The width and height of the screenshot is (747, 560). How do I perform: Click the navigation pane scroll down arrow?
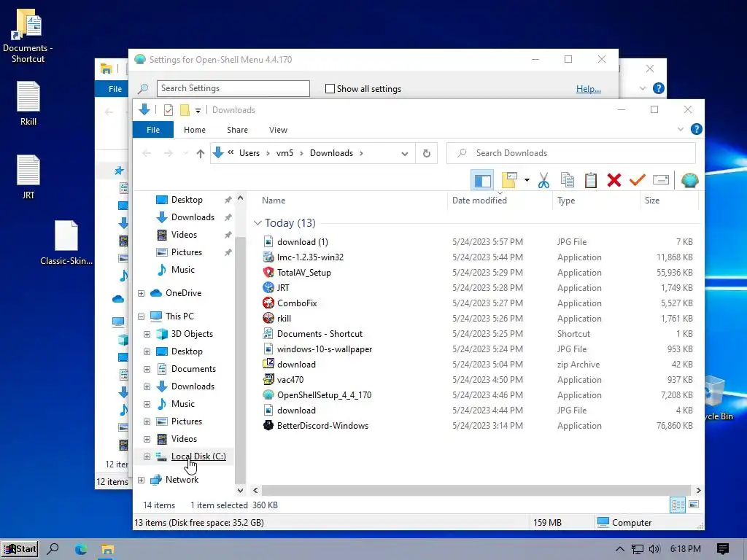point(240,490)
